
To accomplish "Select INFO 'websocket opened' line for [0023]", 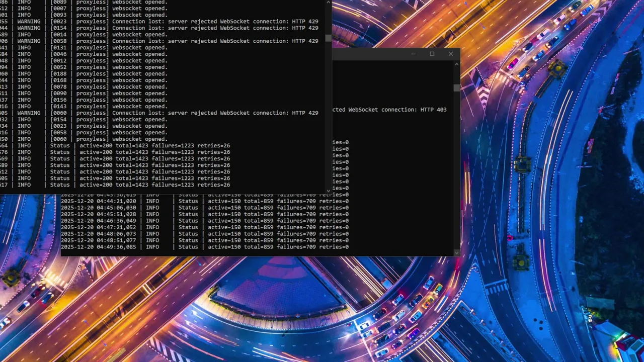I will 84,126.
